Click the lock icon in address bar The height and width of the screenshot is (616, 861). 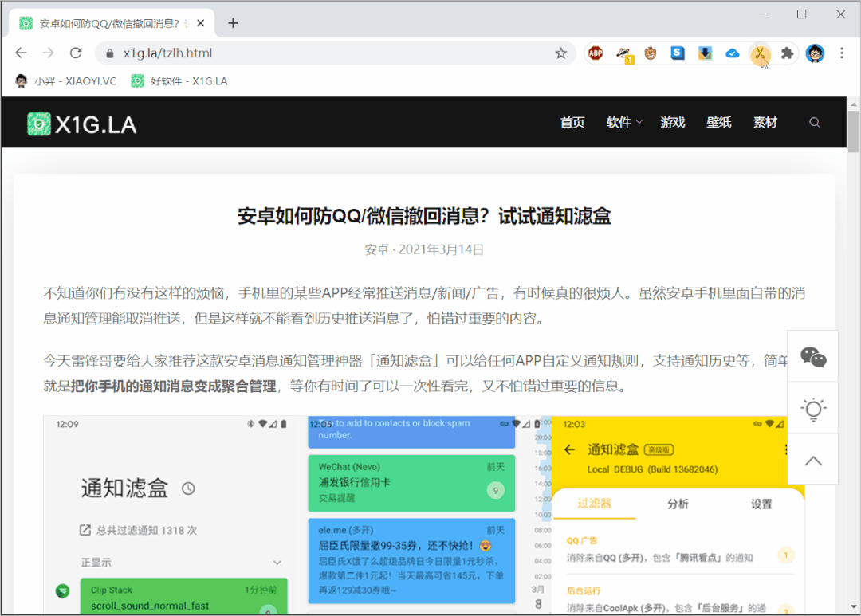coord(110,53)
